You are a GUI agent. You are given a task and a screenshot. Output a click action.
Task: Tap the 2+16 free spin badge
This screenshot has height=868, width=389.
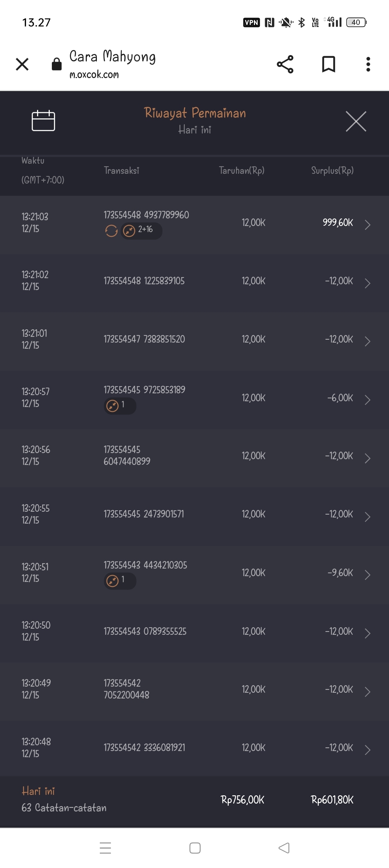(141, 230)
